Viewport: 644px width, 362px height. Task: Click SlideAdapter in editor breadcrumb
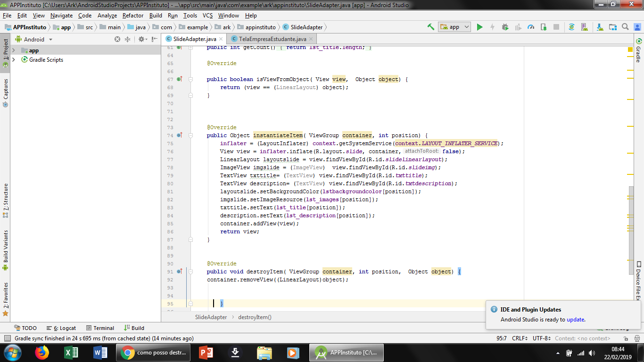(x=211, y=317)
